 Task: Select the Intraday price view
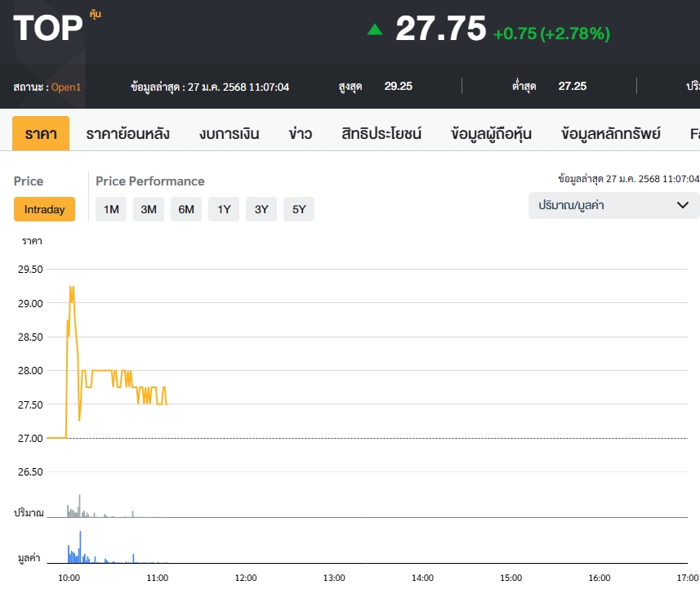tap(44, 209)
